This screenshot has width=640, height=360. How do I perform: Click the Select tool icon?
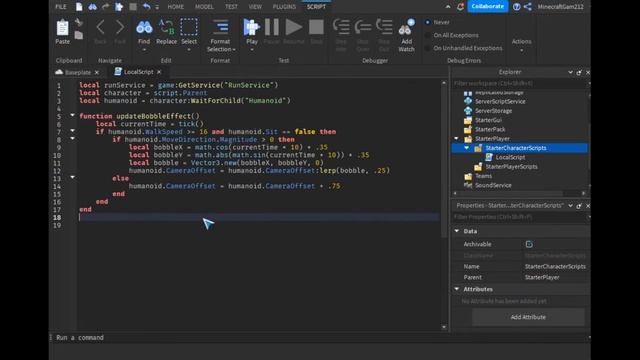[x=189, y=27]
